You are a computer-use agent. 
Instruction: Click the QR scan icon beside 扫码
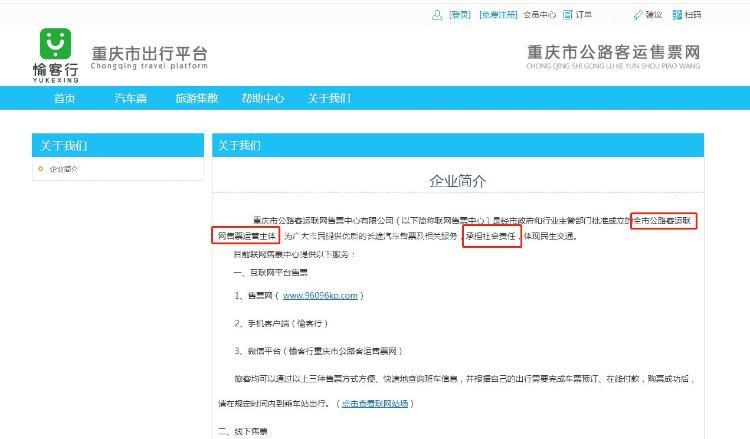click(677, 15)
